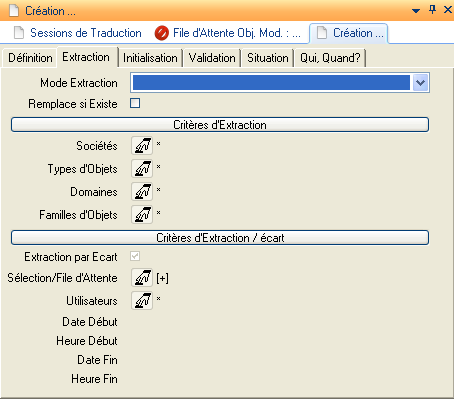Open the Sociétés selection icon
This screenshot has height=399, width=454.
tap(142, 146)
